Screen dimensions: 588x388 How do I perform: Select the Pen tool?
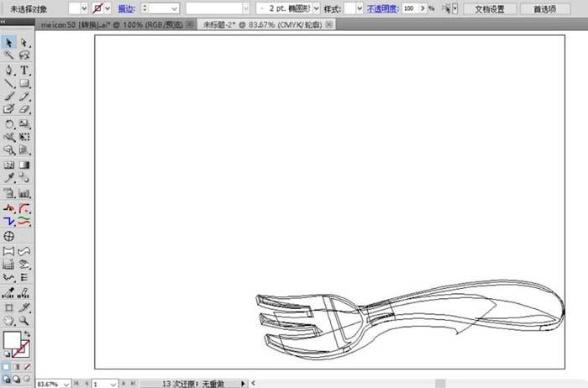[x=9, y=70]
